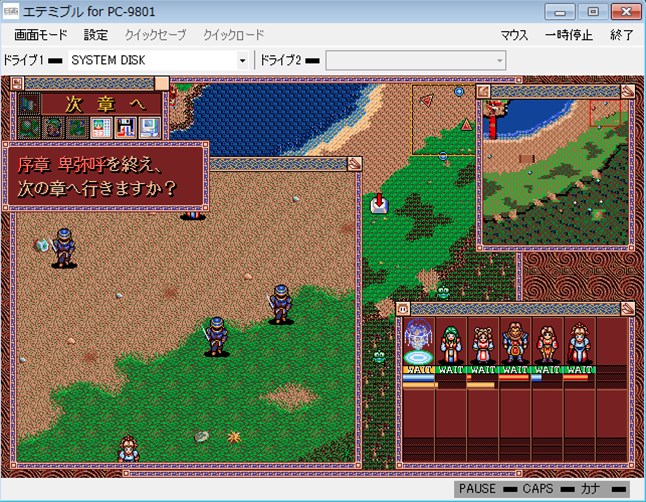Expand the empty ドライブ2 dropdown
Screen dimensions: 646x502
tap(499, 61)
